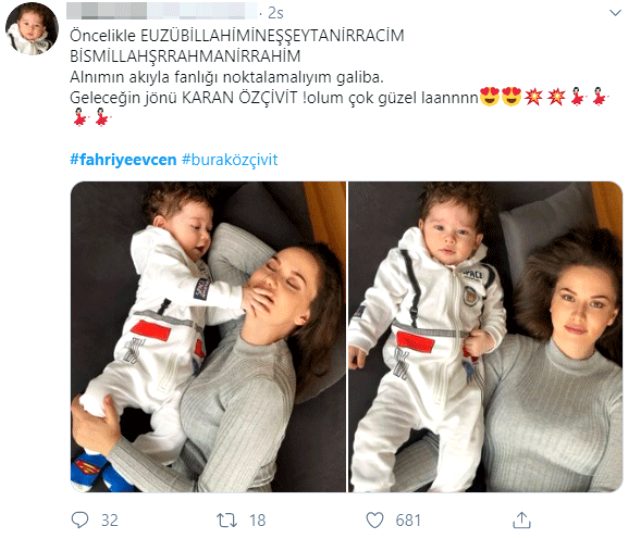
Task: View the tweet author's avatar photo
Action: (x=31, y=28)
